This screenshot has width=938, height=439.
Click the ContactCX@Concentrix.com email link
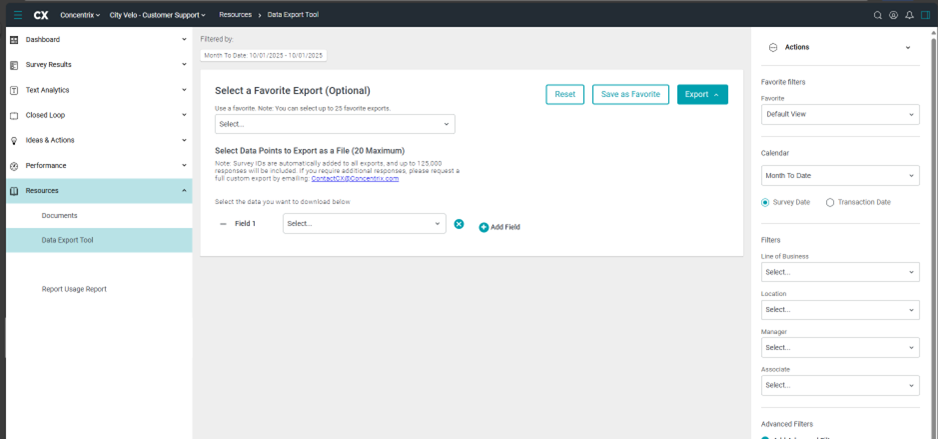[355, 179]
